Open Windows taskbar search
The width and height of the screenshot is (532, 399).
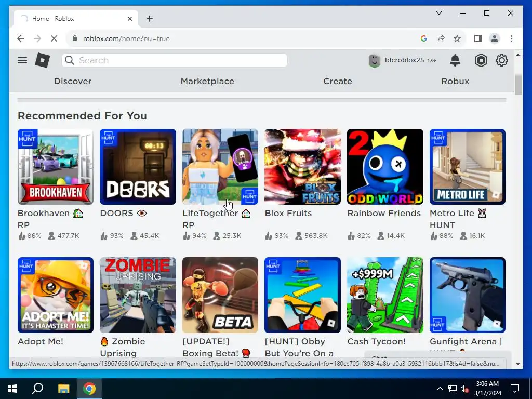37,389
